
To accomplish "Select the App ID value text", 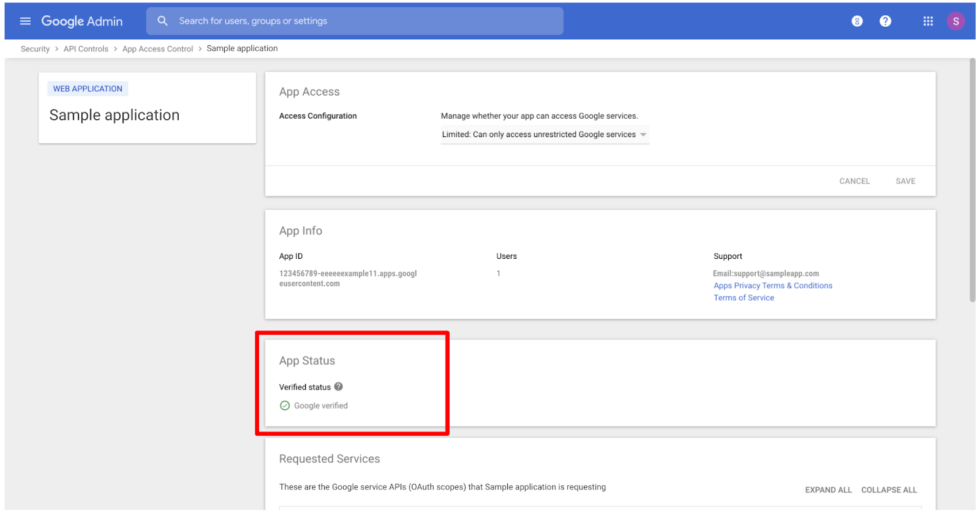I will point(348,278).
